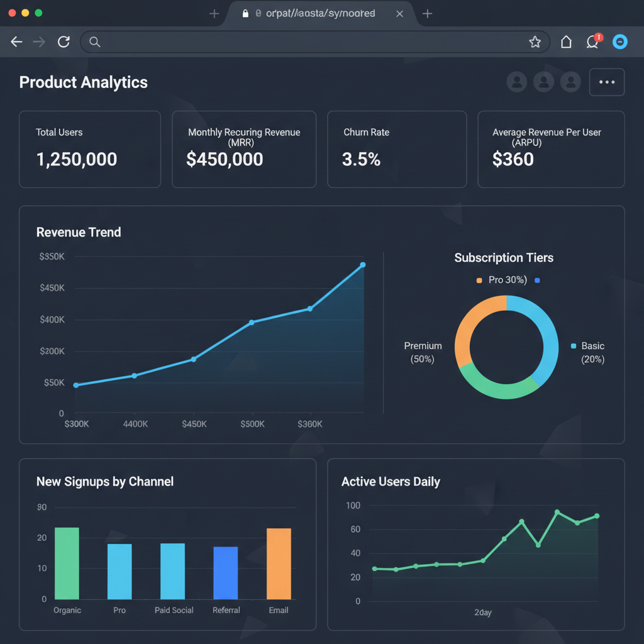
Task: Click the green Organic bar
Action: pyautogui.click(x=67, y=563)
